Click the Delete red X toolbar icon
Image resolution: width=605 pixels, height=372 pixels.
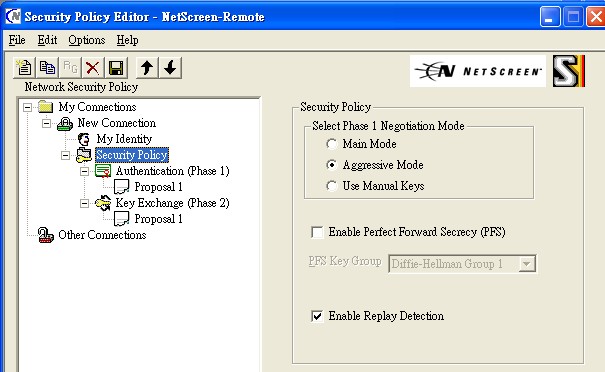[93, 68]
